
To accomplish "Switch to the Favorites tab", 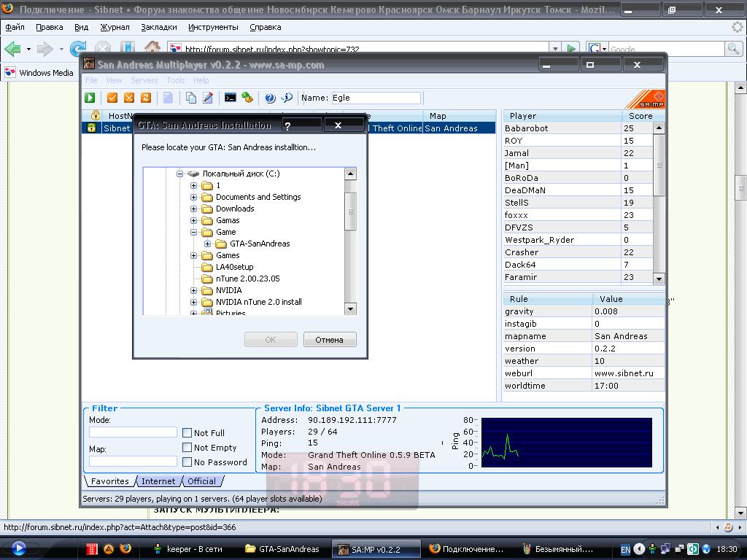I will (109, 481).
